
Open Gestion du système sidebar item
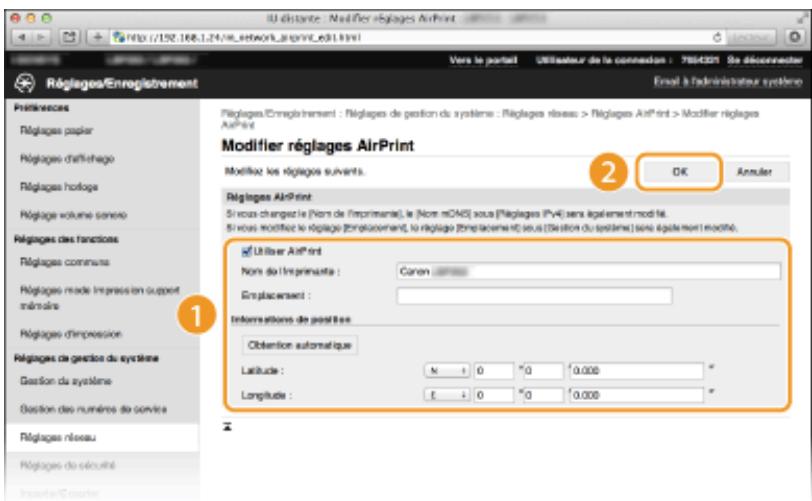66,381
